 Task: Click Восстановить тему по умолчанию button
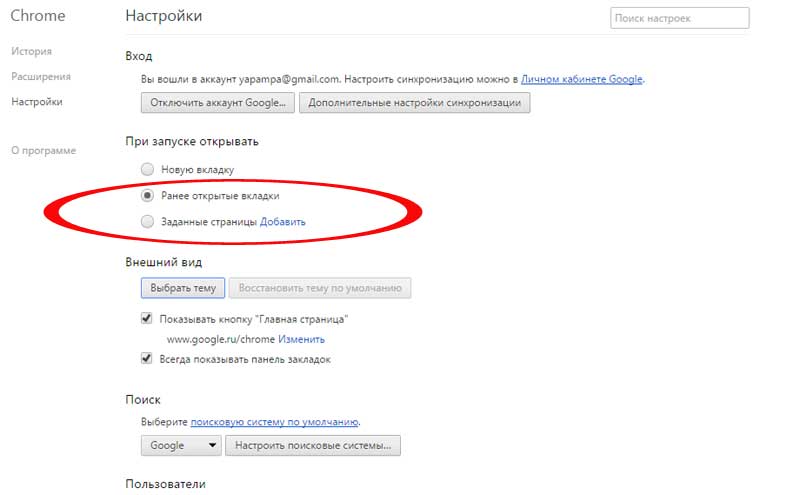tap(320, 288)
